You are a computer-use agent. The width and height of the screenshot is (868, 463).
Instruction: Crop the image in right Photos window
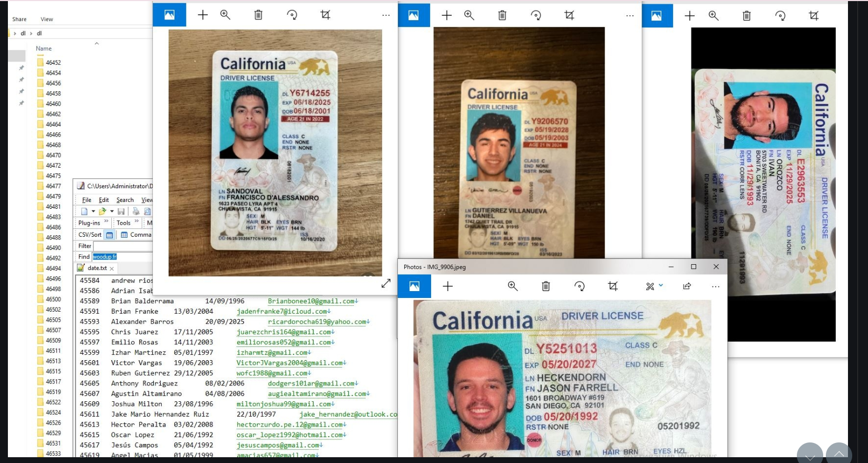814,16
